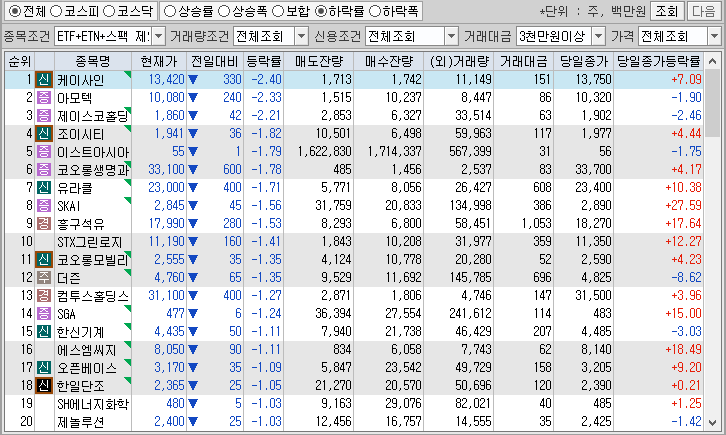Click the 경 badge icon beside 흥구석유
The width and height of the screenshot is (726, 435).
point(44,224)
